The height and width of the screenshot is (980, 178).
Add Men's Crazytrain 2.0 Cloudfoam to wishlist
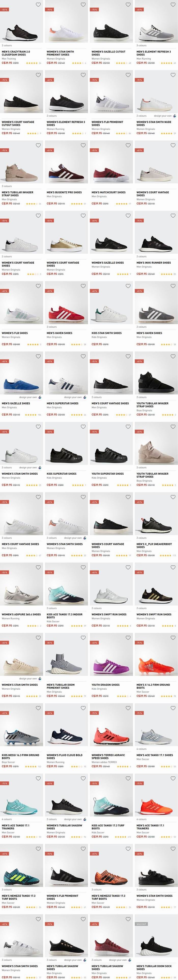pyautogui.click(x=38, y=5)
